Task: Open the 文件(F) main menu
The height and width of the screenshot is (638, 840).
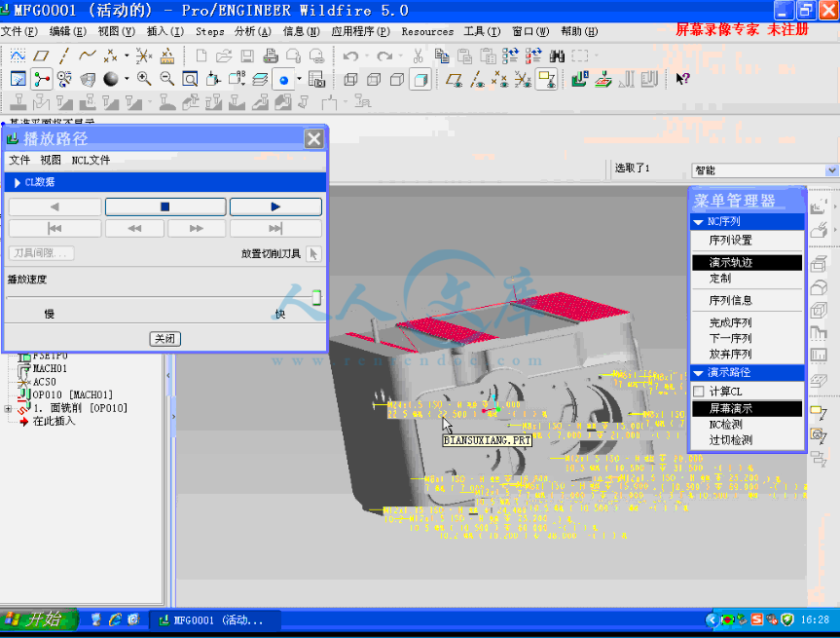Action: click(19, 31)
